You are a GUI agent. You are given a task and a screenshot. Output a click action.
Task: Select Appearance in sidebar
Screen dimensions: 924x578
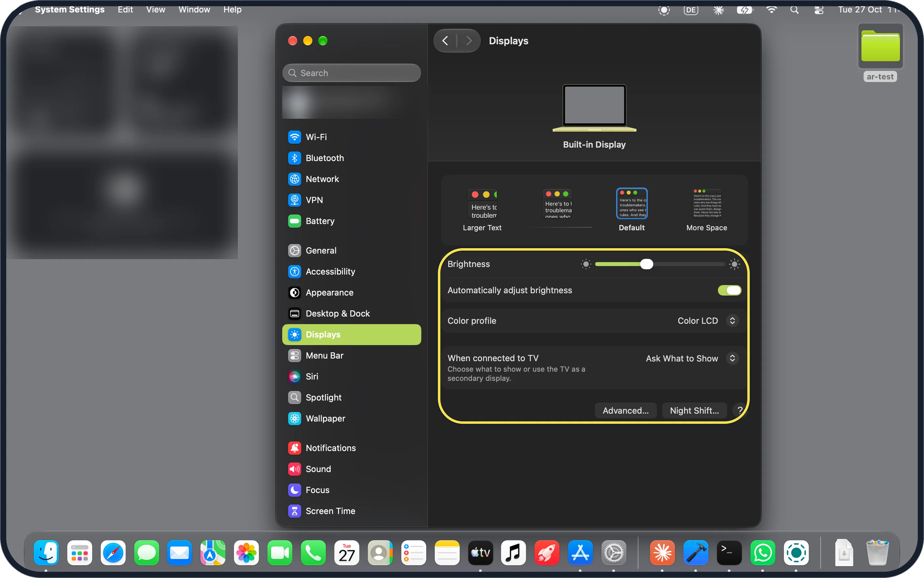point(351,292)
